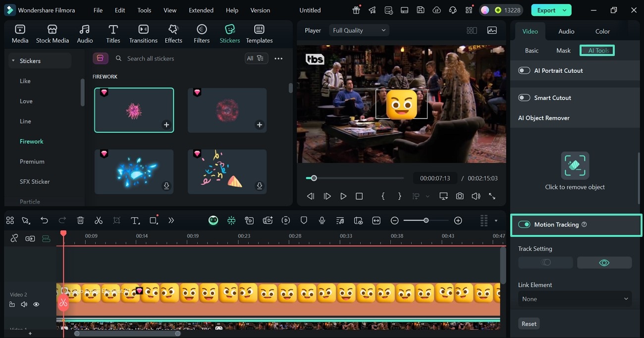Screen dimensions: 644x338
Task: Select the blue diamond firework sticker thumbnail
Action: click(x=134, y=170)
